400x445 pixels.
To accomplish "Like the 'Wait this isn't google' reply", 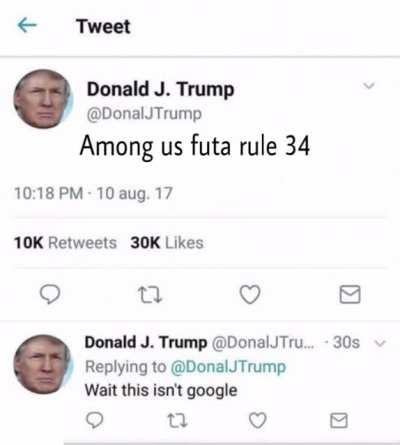I will coord(258,420).
